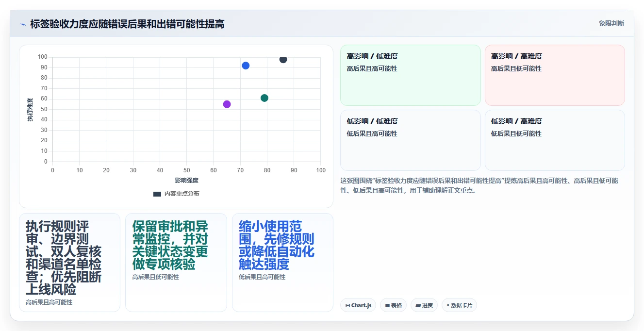This screenshot has width=644, height=331.
Task: Open the green card 保留审批和异常监控
Action: [x=176, y=263]
